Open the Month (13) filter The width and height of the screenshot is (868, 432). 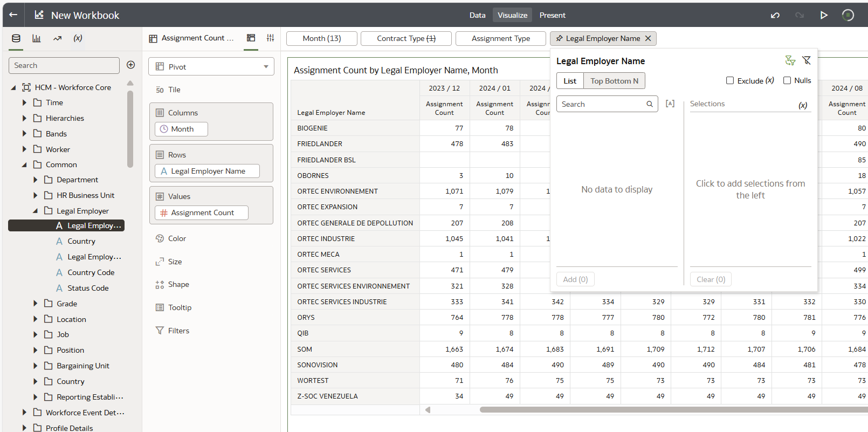point(322,38)
